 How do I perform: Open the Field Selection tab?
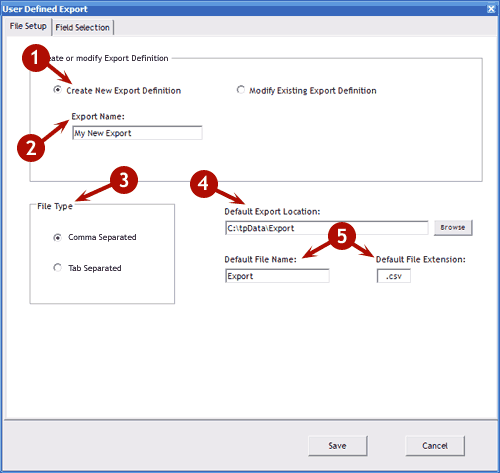83,28
